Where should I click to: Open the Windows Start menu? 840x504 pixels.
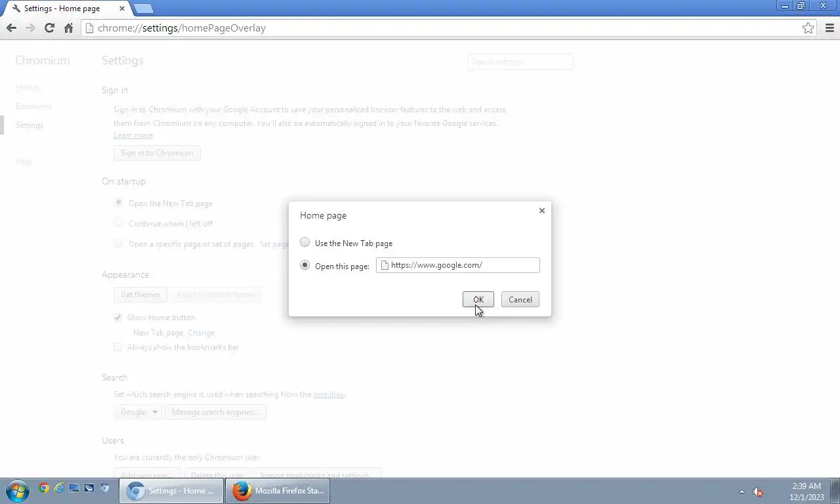(x=17, y=490)
